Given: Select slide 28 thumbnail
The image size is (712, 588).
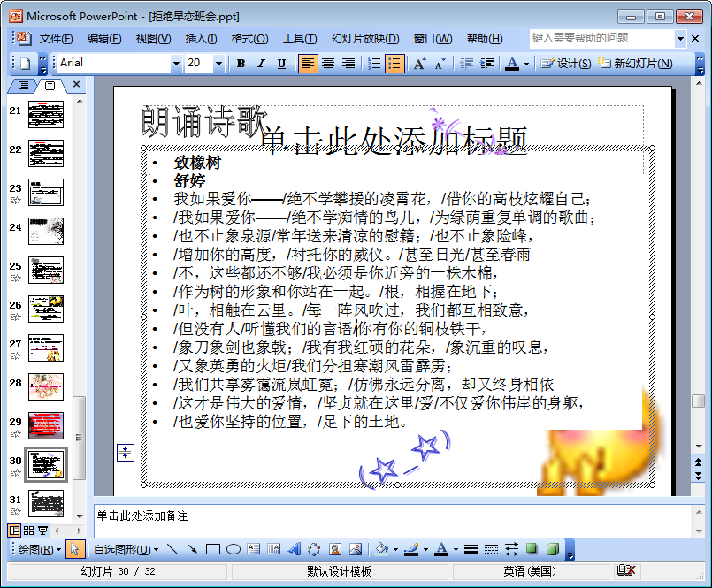Looking at the screenshot, I should tap(46, 387).
